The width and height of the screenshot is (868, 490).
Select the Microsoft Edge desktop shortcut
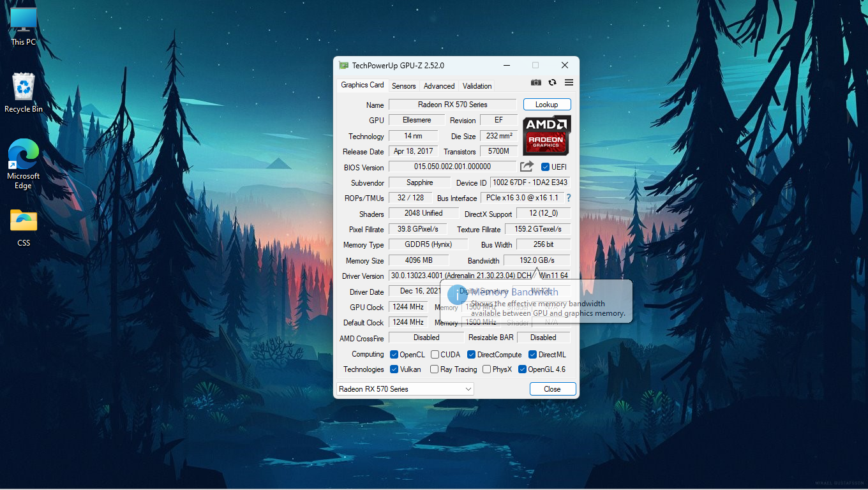pyautogui.click(x=24, y=165)
